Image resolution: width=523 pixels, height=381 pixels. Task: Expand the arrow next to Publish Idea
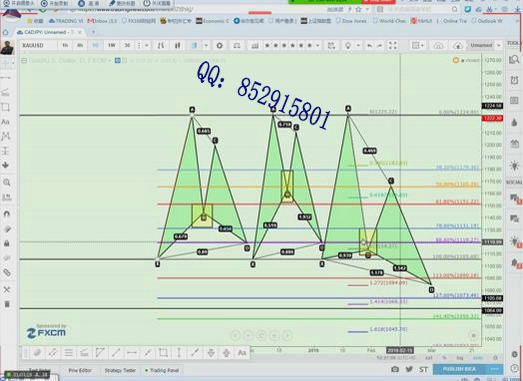(x=494, y=369)
